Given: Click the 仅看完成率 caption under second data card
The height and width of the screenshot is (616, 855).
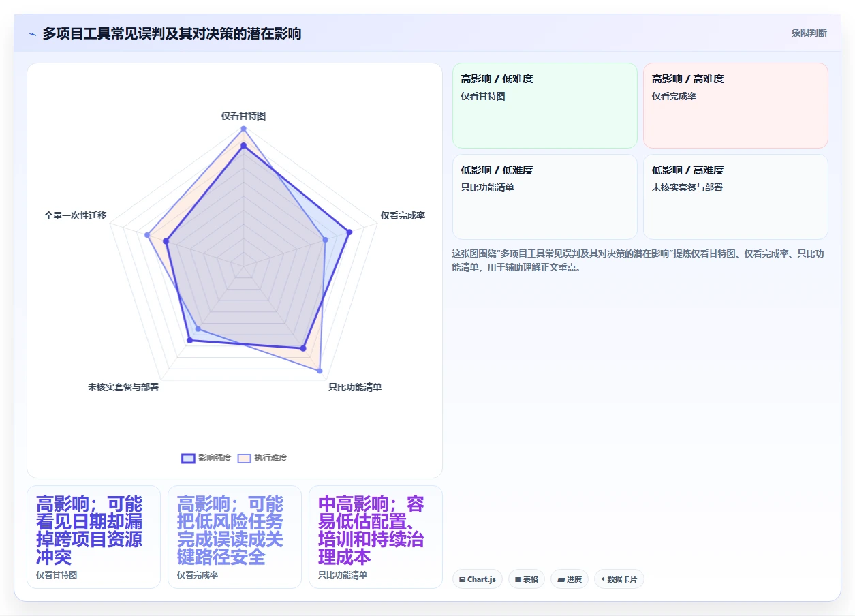Looking at the screenshot, I should pyautogui.click(x=198, y=575).
